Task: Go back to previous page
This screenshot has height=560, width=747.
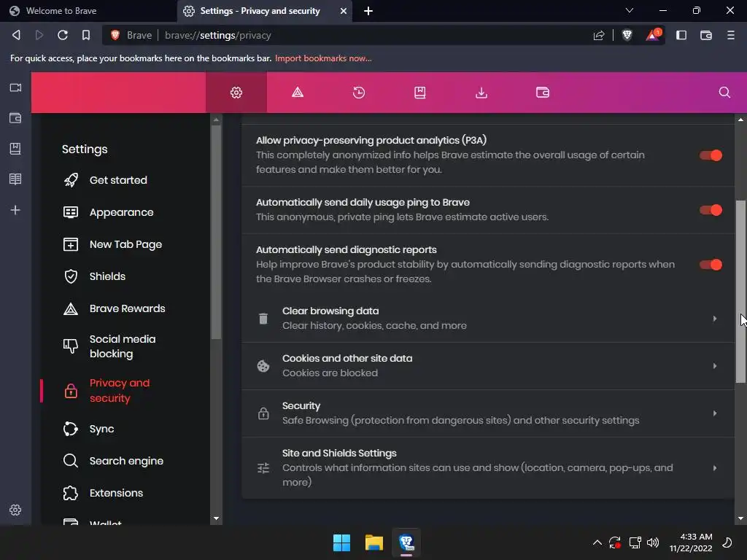Action: click(x=16, y=35)
